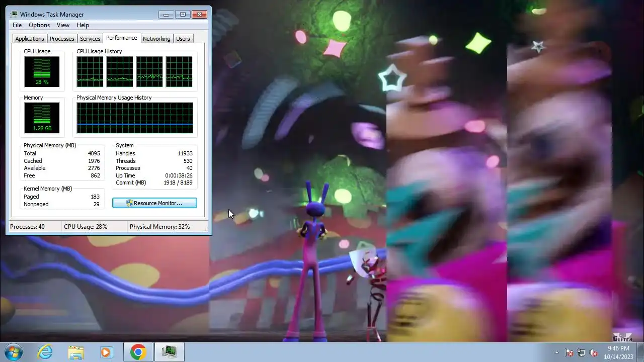Open the Options menu
This screenshot has height=362, width=644.
click(x=39, y=25)
